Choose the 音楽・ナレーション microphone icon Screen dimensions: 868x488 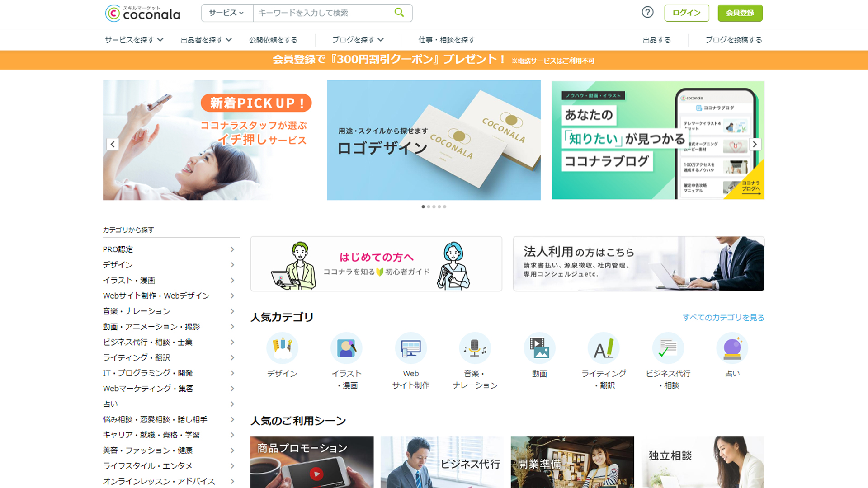pyautogui.click(x=475, y=348)
